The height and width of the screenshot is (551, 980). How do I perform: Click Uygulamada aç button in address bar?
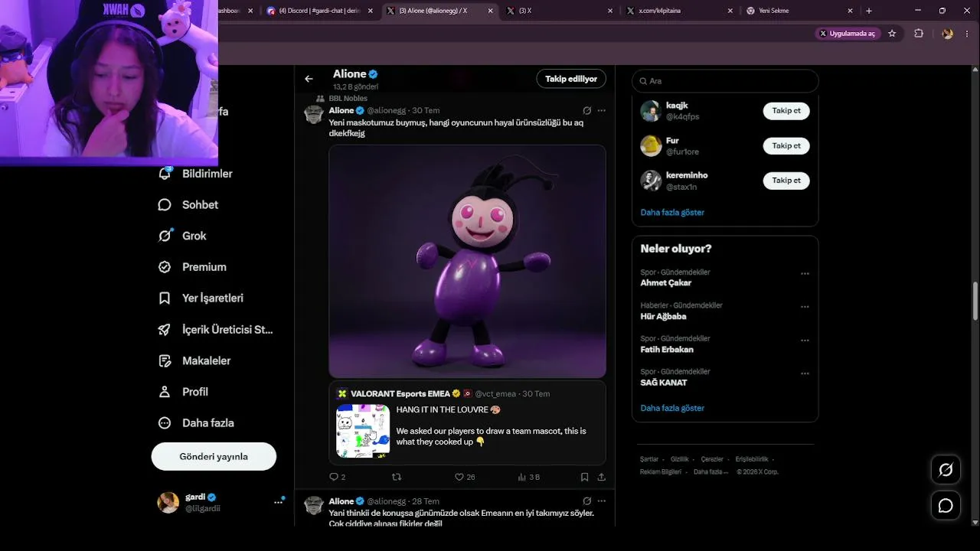[848, 34]
